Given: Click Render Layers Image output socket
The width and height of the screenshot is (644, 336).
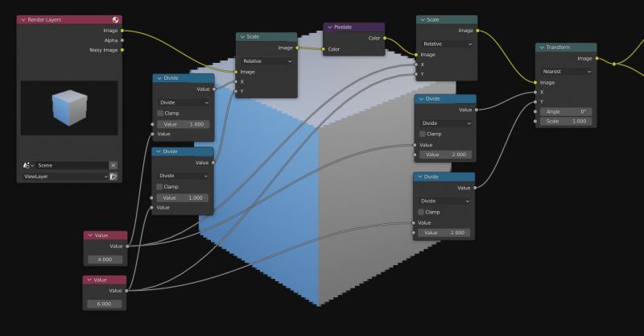Looking at the screenshot, I should (x=122, y=31).
